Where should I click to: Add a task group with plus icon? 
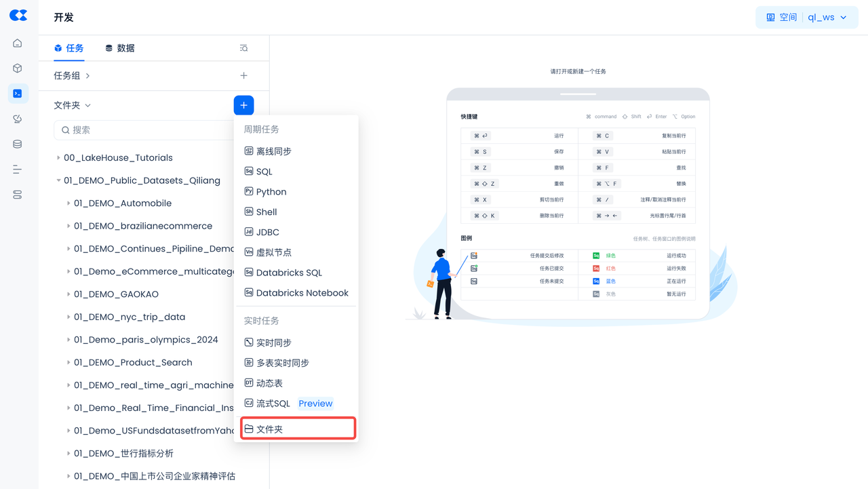click(243, 76)
